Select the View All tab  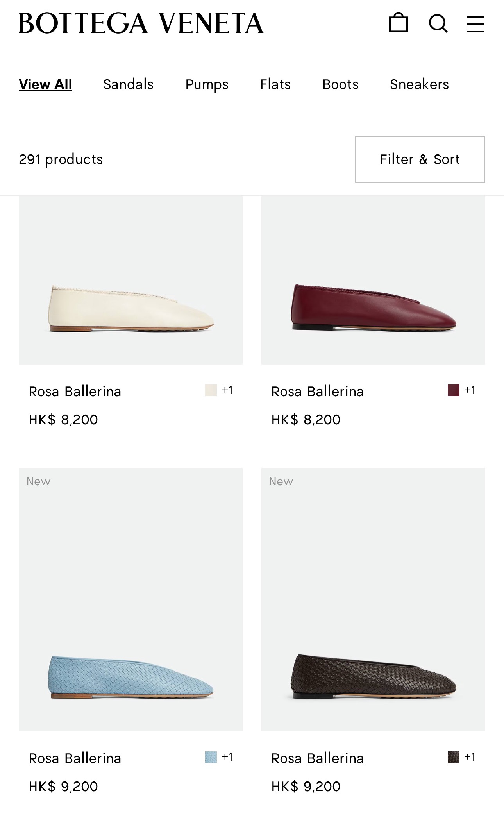click(x=45, y=84)
